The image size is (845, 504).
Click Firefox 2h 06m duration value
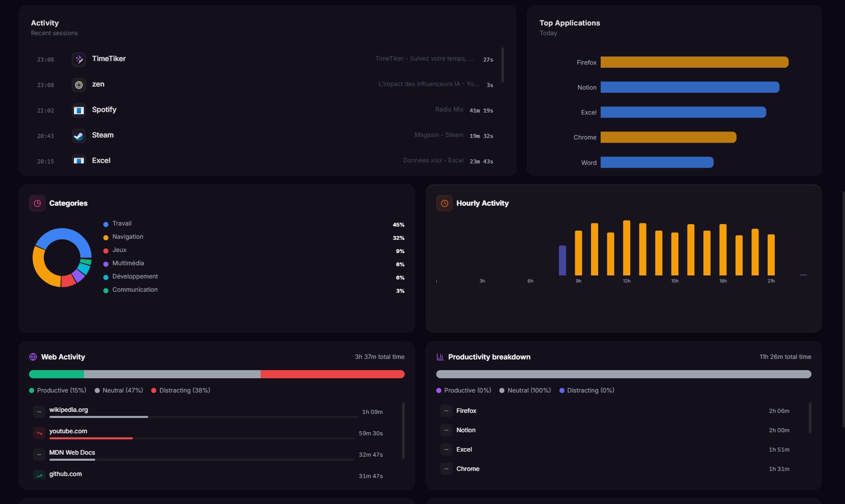[779, 411]
